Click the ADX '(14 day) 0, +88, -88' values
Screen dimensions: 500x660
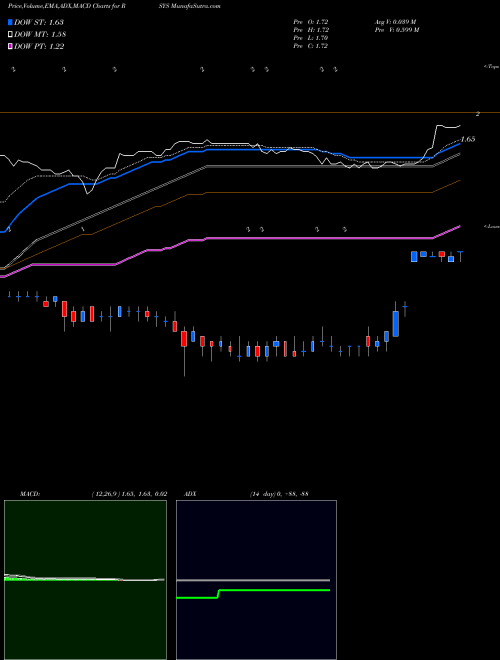279,494
